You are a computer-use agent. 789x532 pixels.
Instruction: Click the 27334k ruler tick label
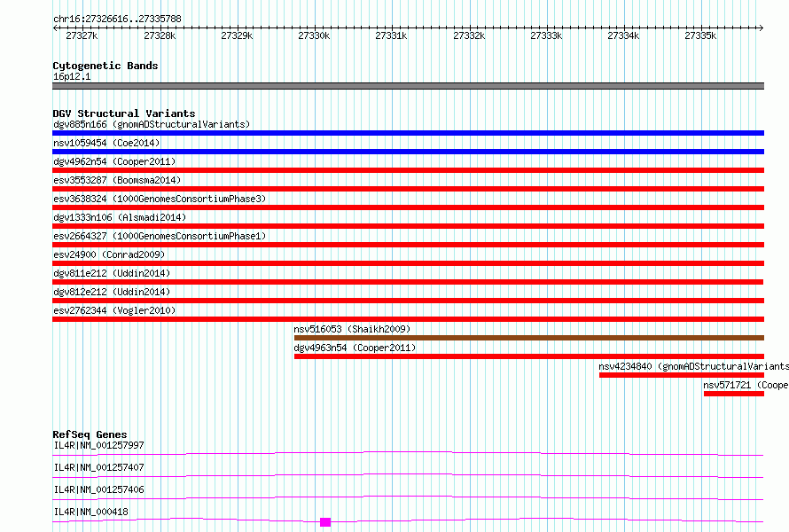point(623,35)
